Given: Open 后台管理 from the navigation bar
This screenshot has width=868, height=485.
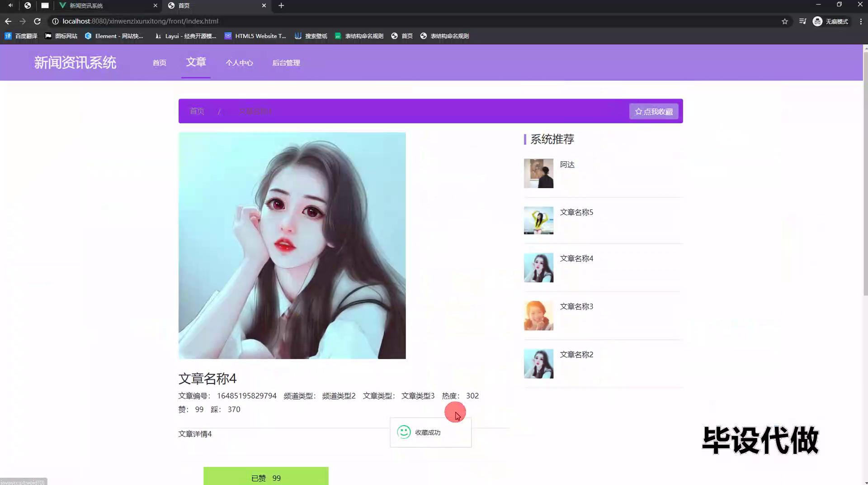Looking at the screenshot, I should click(x=286, y=63).
